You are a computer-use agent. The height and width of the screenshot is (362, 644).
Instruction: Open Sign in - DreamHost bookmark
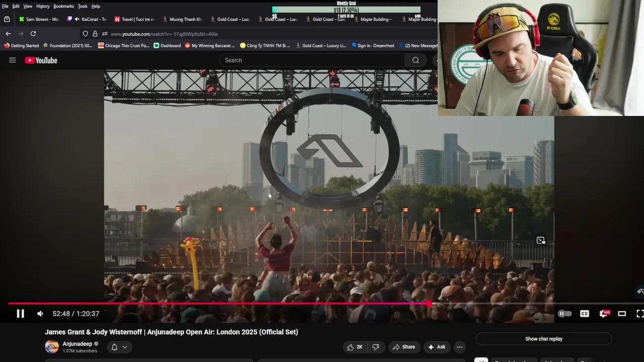373,45
